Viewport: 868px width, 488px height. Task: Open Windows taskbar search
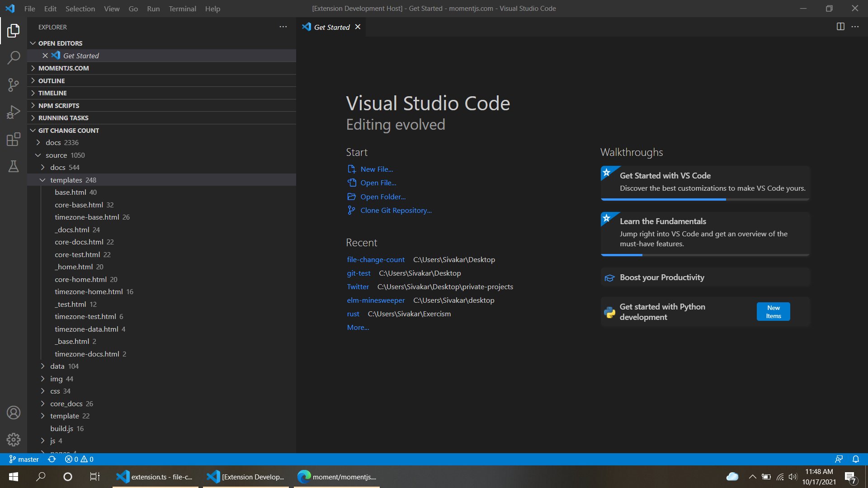click(41, 477)
